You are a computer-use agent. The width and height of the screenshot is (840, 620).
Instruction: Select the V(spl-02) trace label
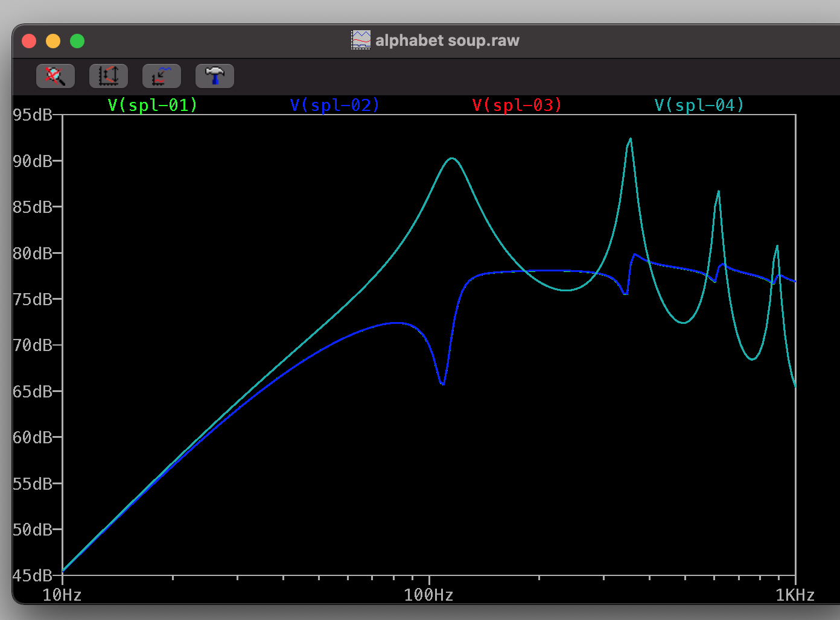335,105
